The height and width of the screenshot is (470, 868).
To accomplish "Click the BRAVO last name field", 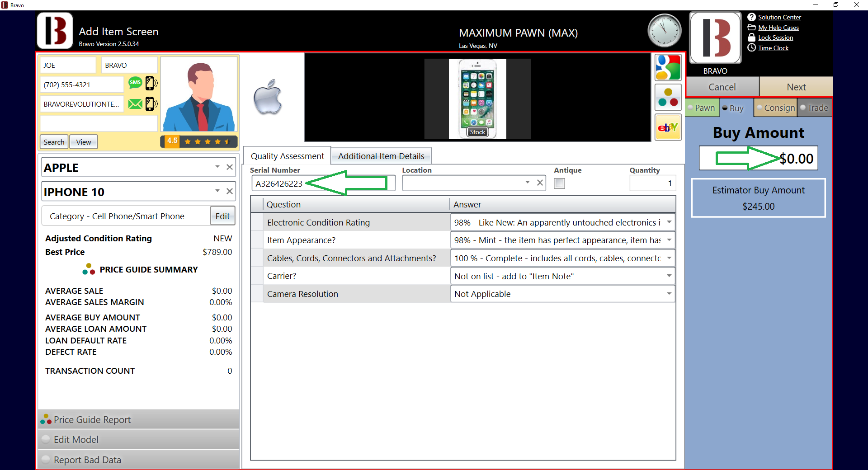I will 129,65.
